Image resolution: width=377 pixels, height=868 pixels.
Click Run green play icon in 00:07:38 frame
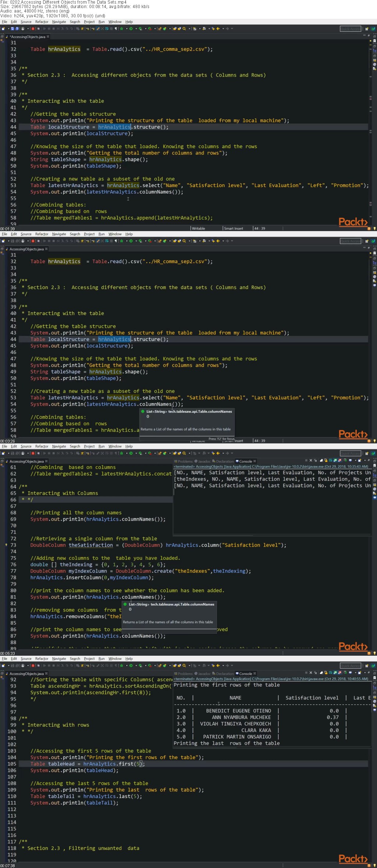(131, 665)
